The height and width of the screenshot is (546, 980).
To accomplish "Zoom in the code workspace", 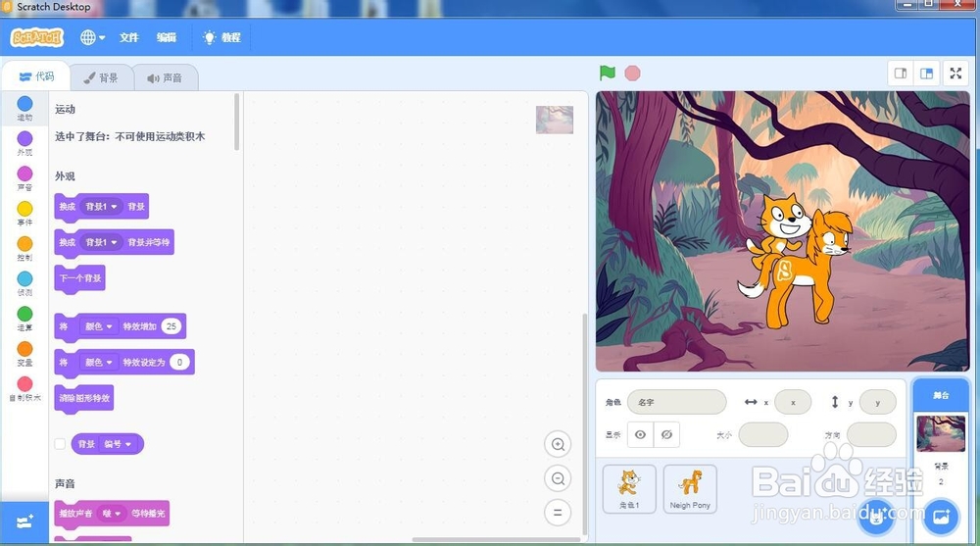I will click(x=558, y=444).
